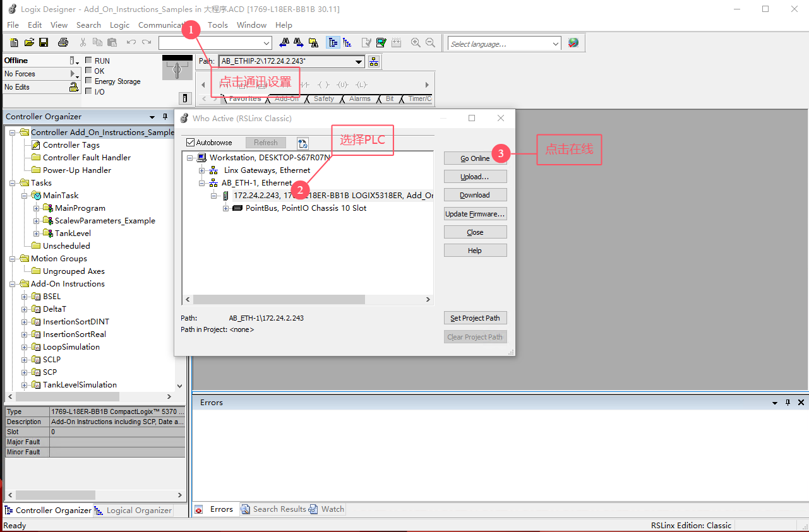Click the controller keyswitch image
This screenshot has width=809, height=532.
(x=177, y=68)
